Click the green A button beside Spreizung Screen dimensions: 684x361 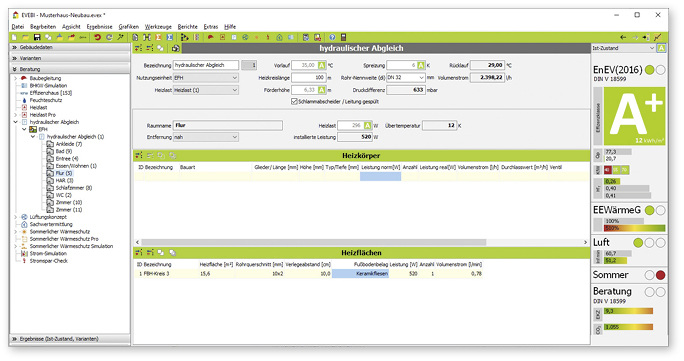[421, 65]
